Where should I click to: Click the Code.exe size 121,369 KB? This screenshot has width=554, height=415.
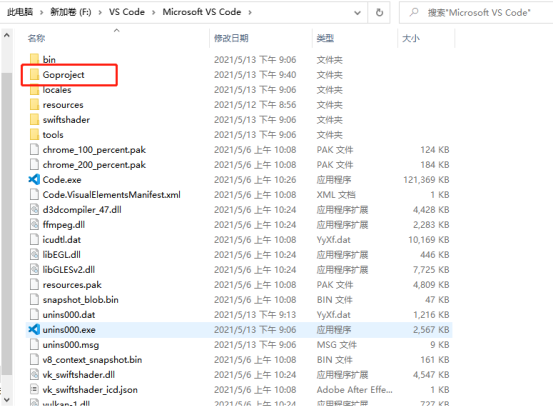point(426,180)
